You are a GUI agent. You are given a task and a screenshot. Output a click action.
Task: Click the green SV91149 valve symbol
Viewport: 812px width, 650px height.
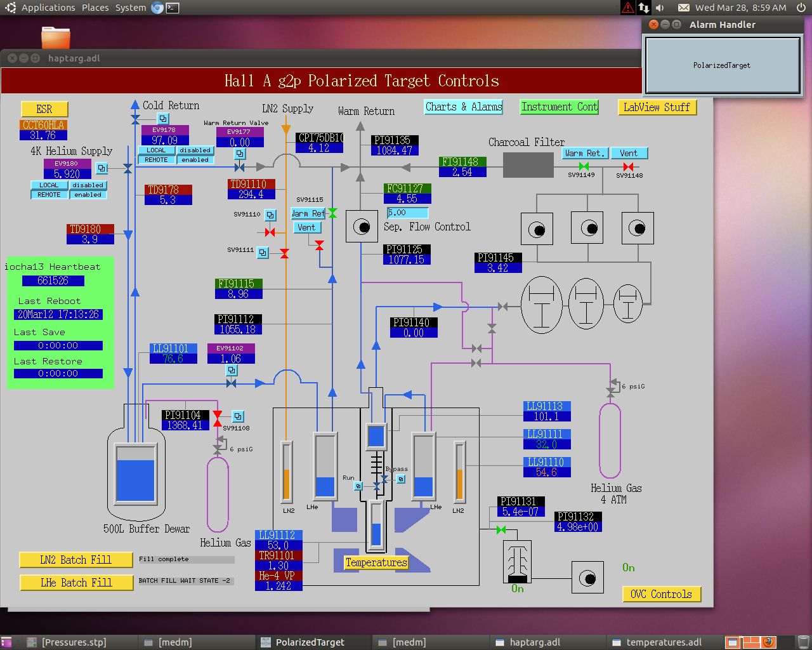[584, 166]
